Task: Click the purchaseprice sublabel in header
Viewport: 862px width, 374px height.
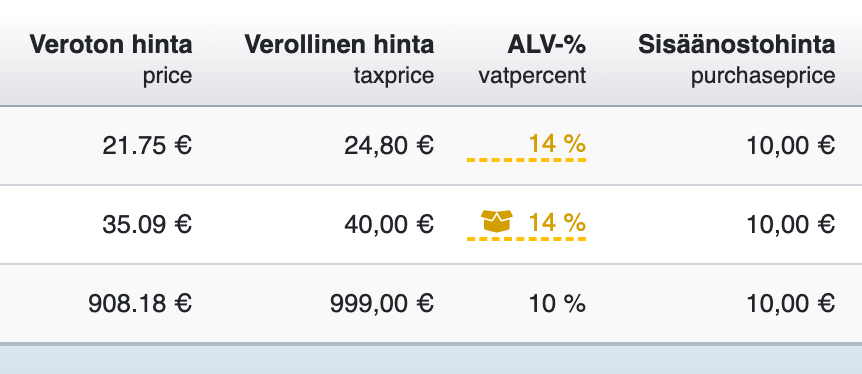Action: (x=763, y=76)
